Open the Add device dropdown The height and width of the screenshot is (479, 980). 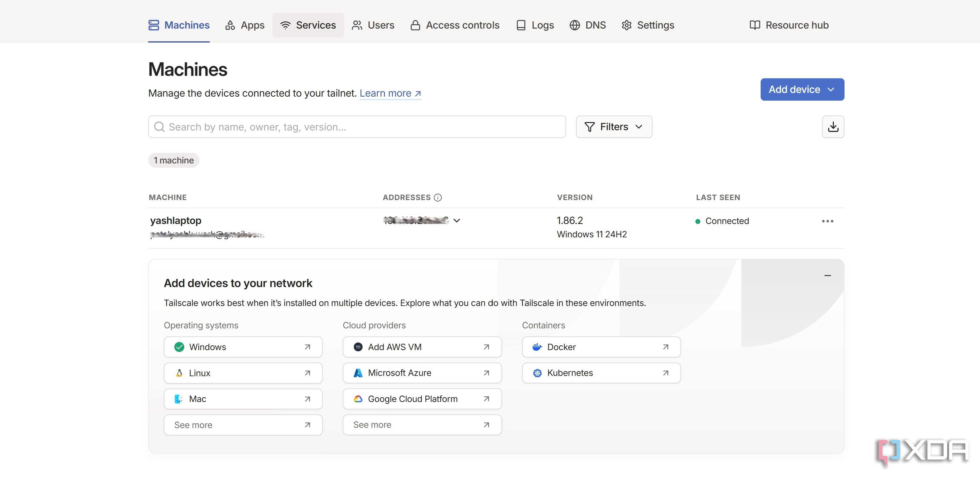[802, 89]
